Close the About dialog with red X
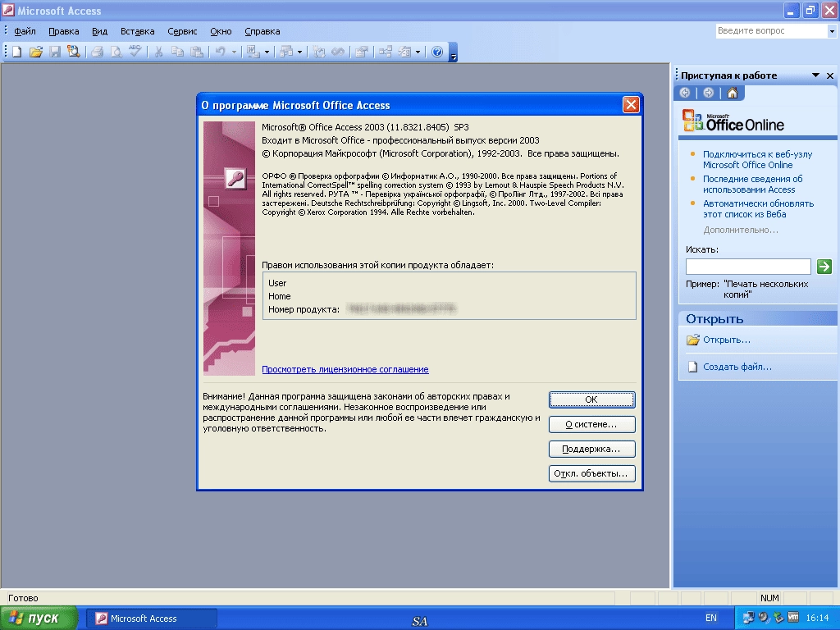This screenshot has height=630, width=840. [x=631, y=104]
